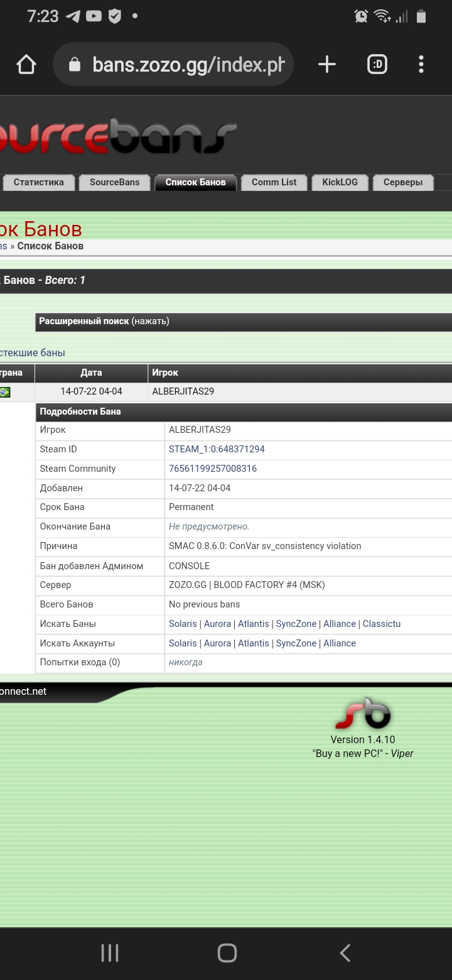This screenshot has height=980, width=452.
Task: Open a new tab with plus icon
Action: [x=326, y=64]
